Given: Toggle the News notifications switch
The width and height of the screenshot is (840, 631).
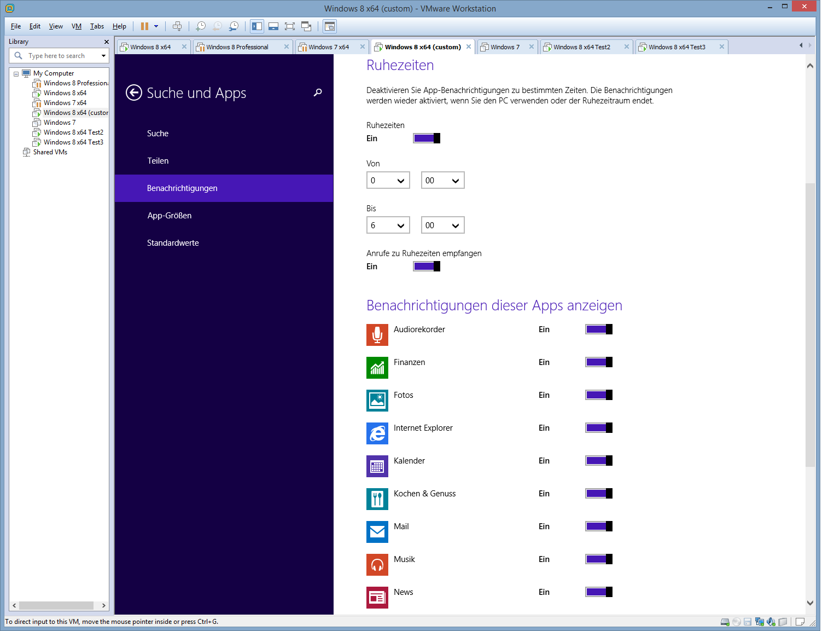Looking at the screenshot, I should pyautogui.click(x=599, y=592).
